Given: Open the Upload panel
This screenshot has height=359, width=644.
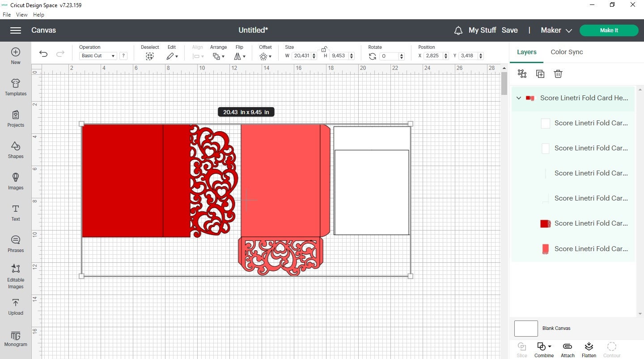Looking at the screenshot, I should [x=15, y=308].
